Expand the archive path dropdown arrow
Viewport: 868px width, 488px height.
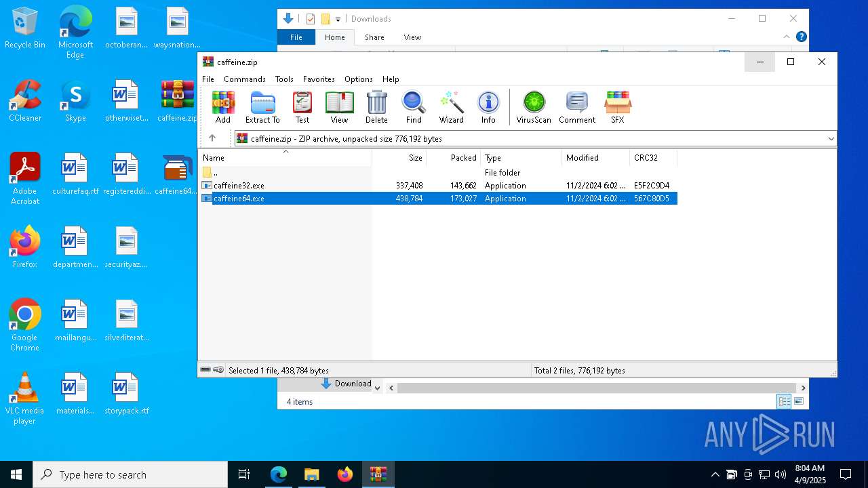pyautogui.click(x=831, y=138)
